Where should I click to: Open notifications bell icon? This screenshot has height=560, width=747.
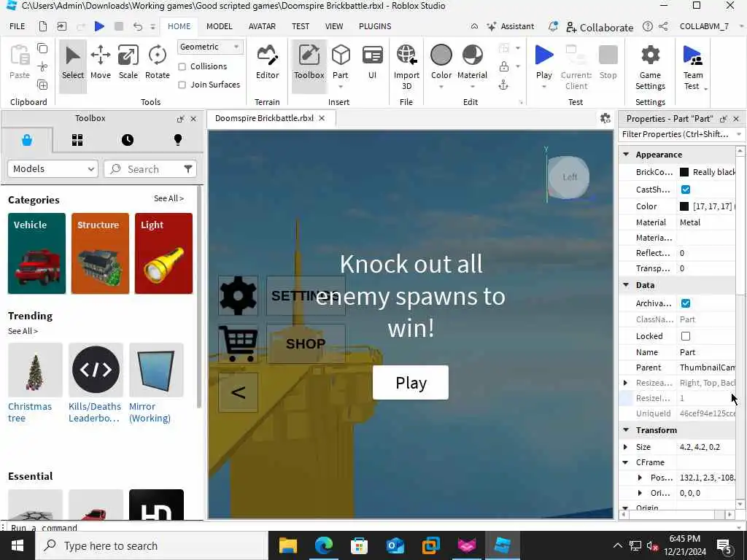[553, 26]
